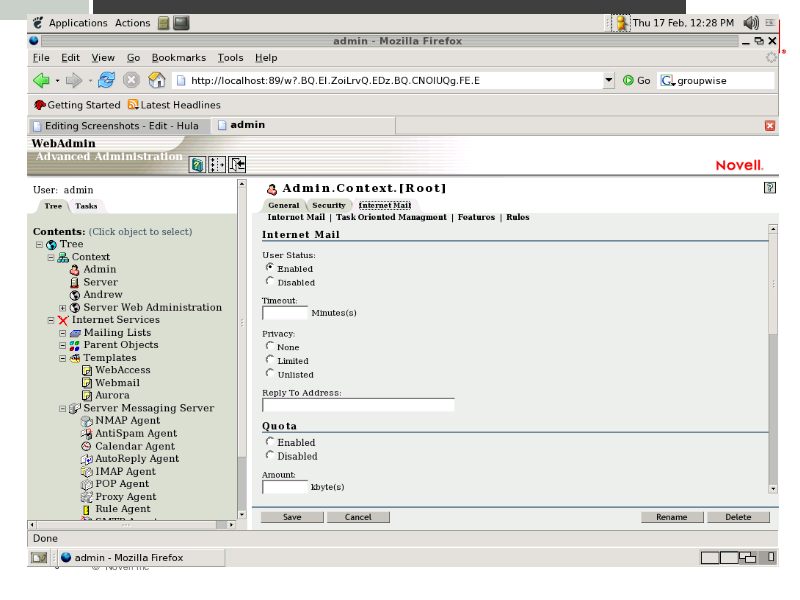Click the WebAdmin help book icon
The width and height of the screenshot is (800, 600).
click(x=197, y=165)
